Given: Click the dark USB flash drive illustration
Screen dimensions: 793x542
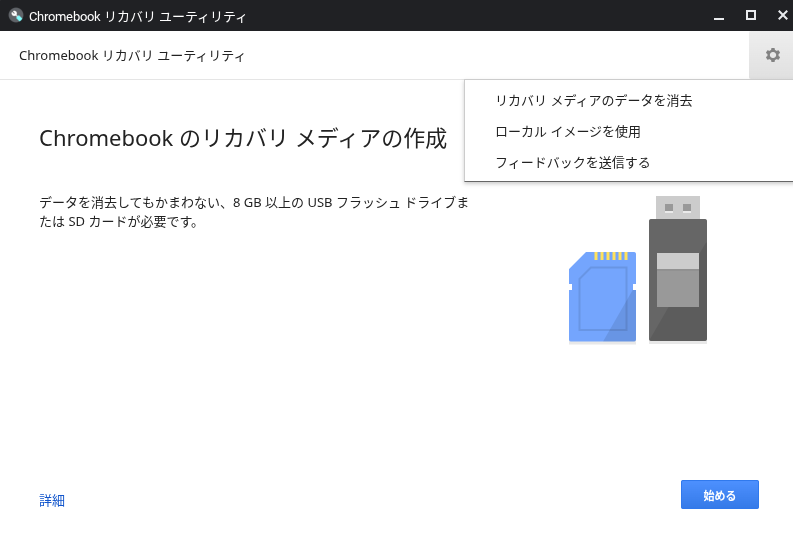Looking at the screenshot, I should 678,290.
